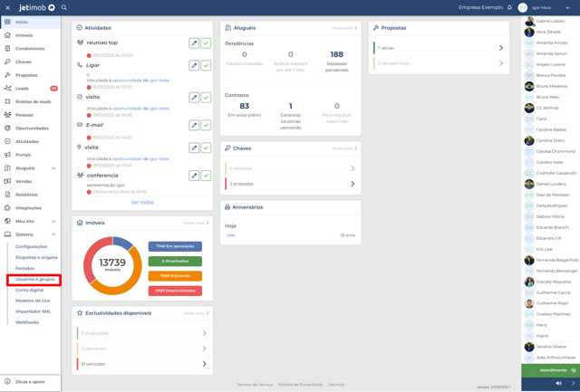Screen dimensions: 580x392
Task: Click the jetimob logo
Action: coord(36,7)
